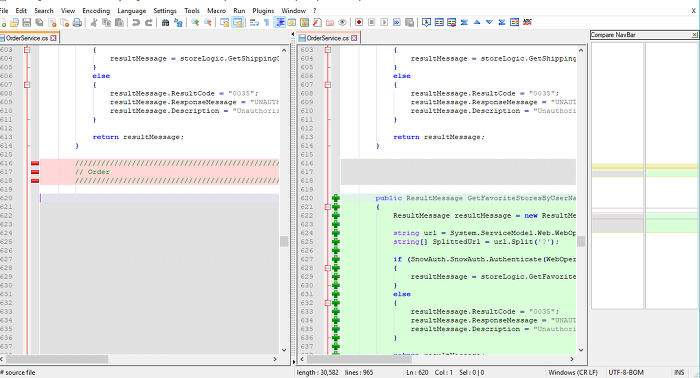
Task: Collapse fold at line 603 in right pane
Action: (x=328, y=50)
